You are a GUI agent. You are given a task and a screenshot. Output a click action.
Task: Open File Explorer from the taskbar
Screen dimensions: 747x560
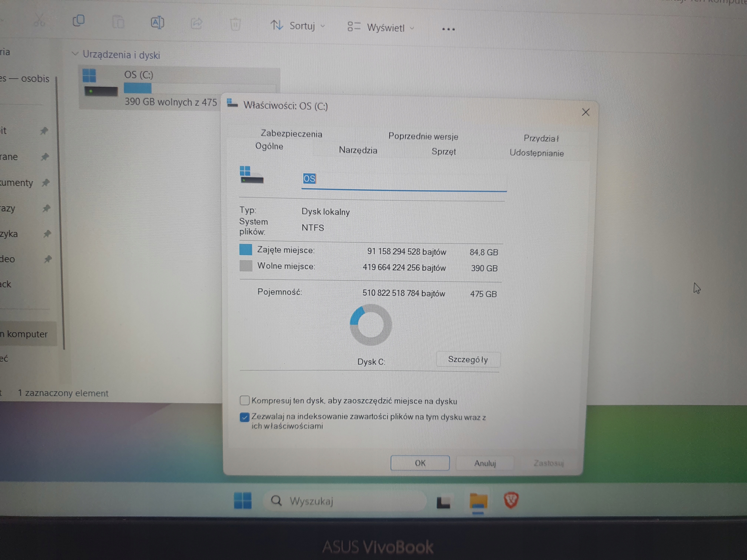click(478, 501)
